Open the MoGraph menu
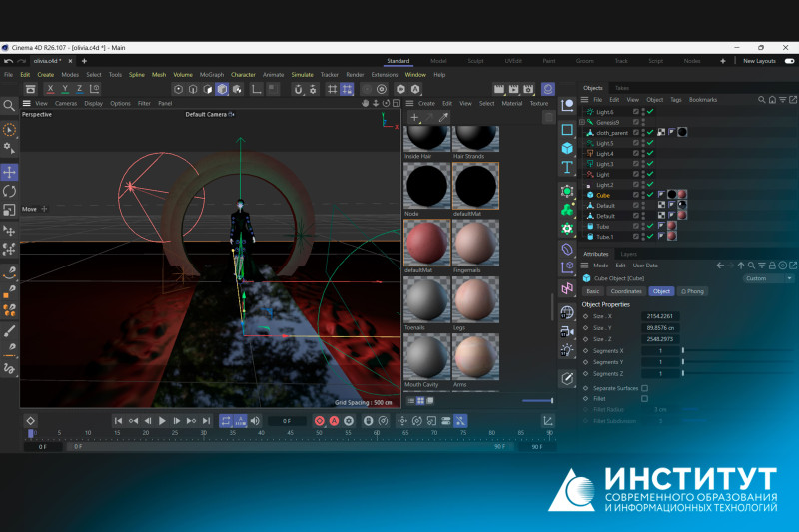This screenshot has height=532, width=799. click(x=211, y=75)
